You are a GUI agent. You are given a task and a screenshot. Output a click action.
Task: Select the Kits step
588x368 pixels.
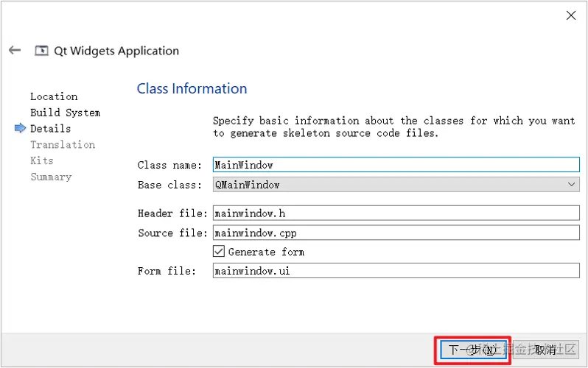[x=42, y=160]
